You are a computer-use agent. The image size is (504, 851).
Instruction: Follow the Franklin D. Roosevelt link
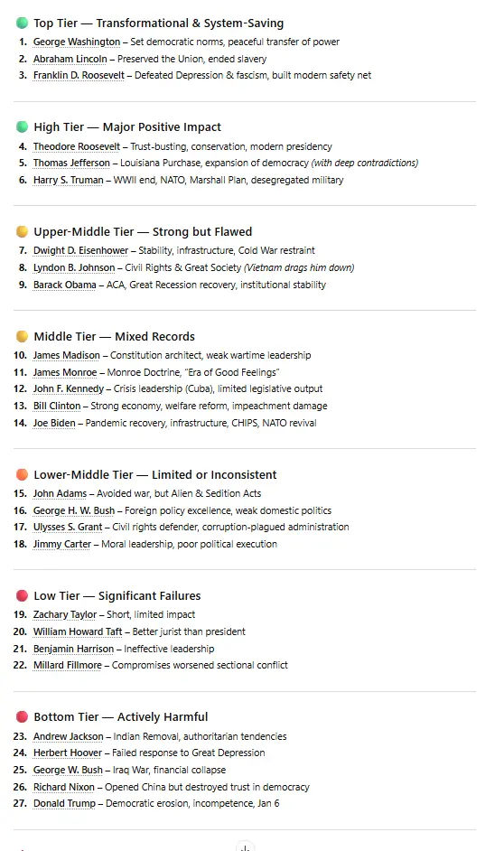point(79,75)
